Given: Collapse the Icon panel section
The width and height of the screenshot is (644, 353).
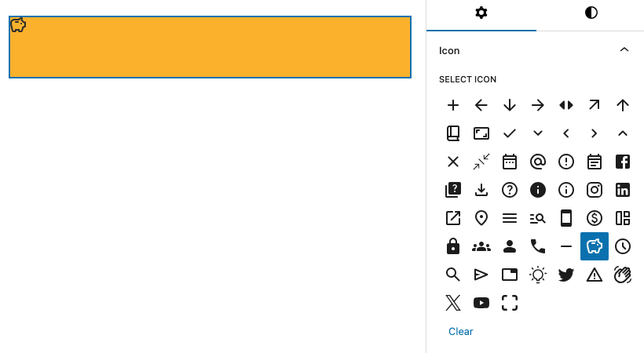Looking at the screenshot, I should 624,50.
